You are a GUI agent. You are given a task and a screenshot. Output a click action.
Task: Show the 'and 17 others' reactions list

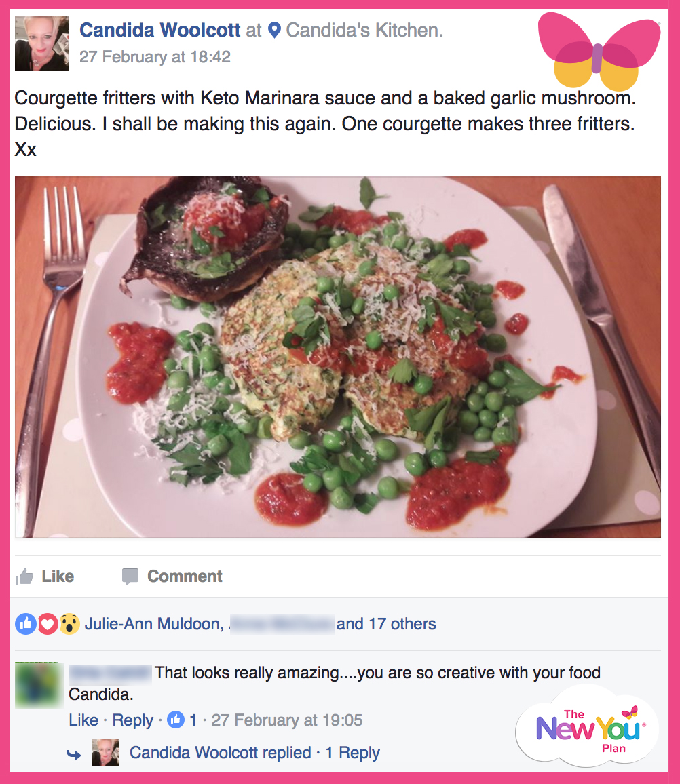386,624
